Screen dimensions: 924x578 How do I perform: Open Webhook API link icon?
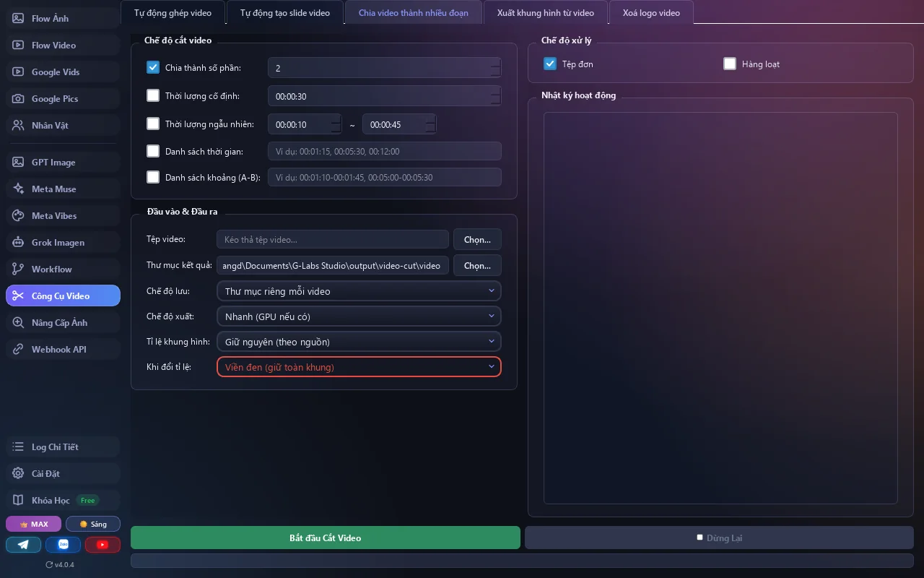point(18,349)
